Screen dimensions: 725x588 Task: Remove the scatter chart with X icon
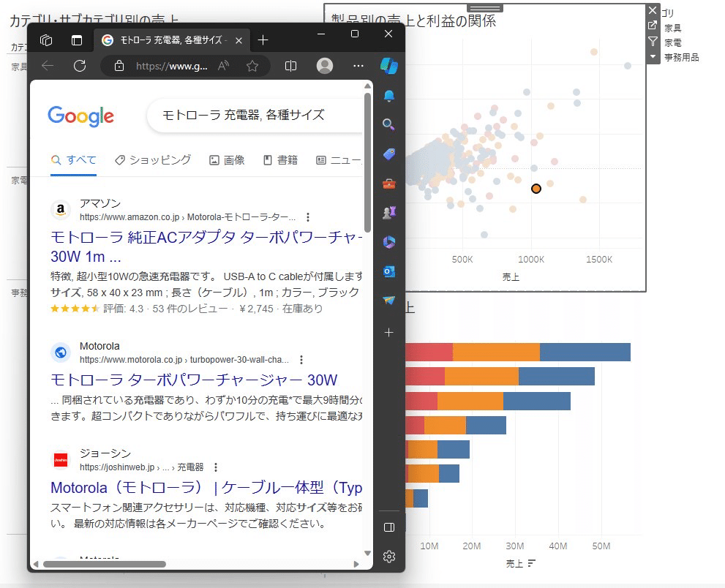(x=653, y=10)
